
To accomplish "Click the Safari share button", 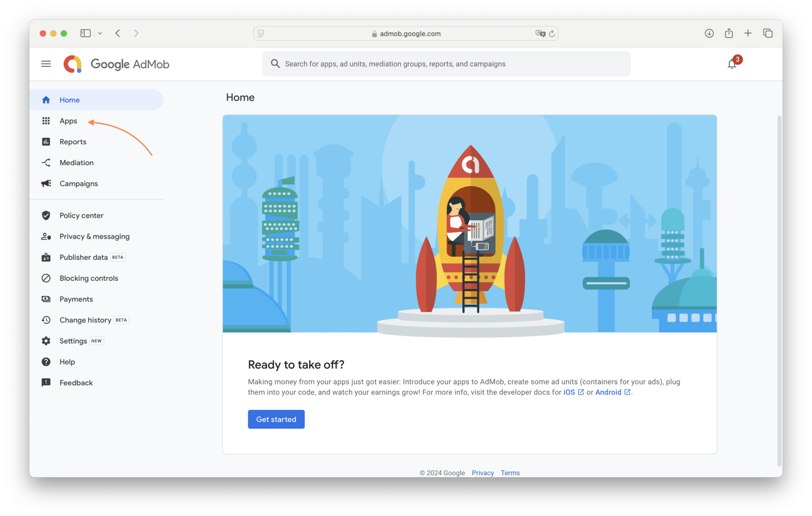I will point(729,33).
